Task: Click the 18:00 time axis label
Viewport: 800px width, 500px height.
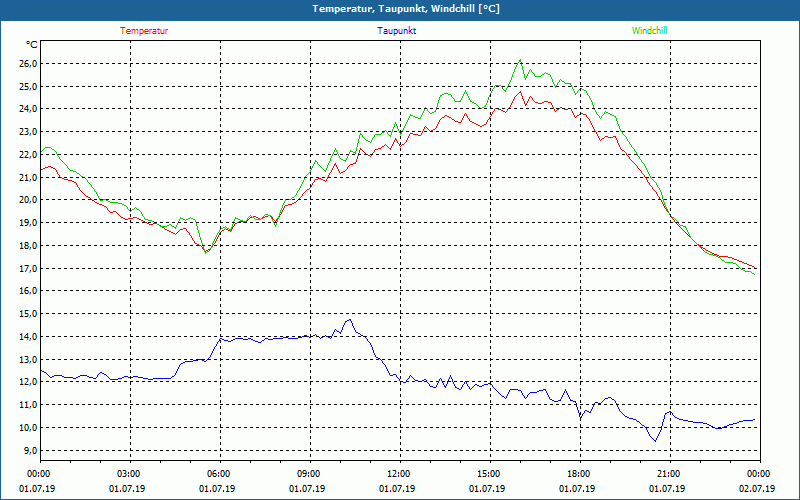Action: pos(580,474)
